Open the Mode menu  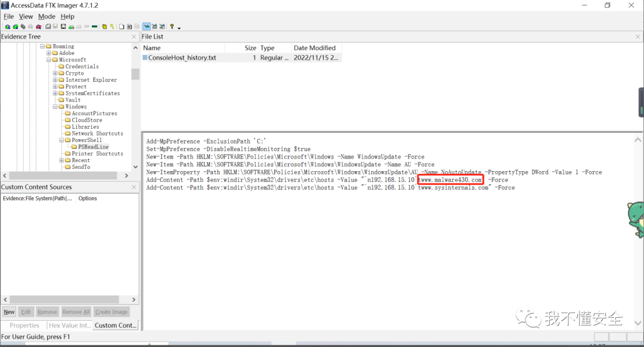pos(47,17)
